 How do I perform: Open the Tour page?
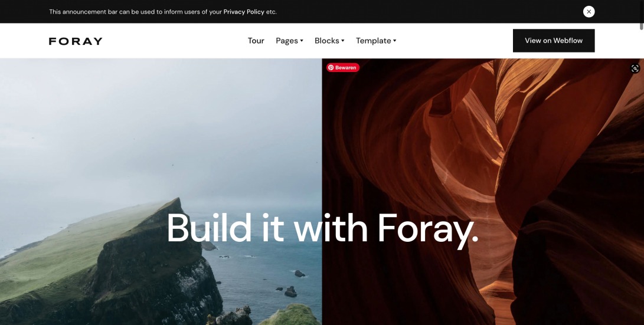pos(256,41)
